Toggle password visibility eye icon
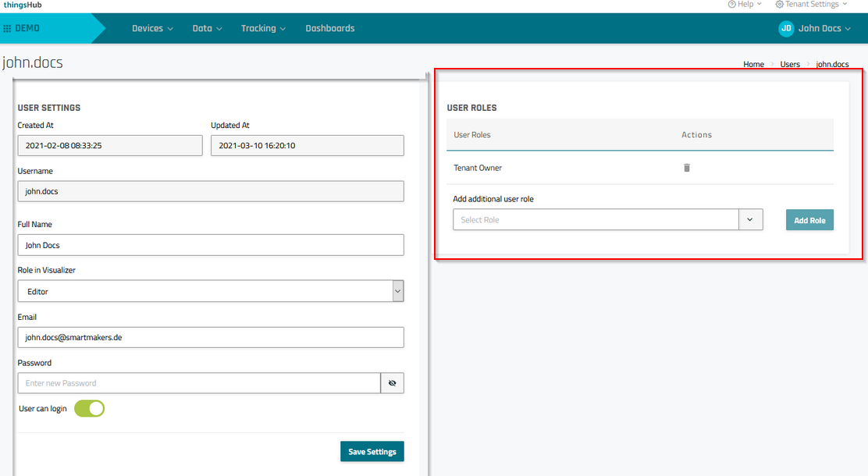Image resolution: width=868 pixels, height=476 pixels. 392,383
